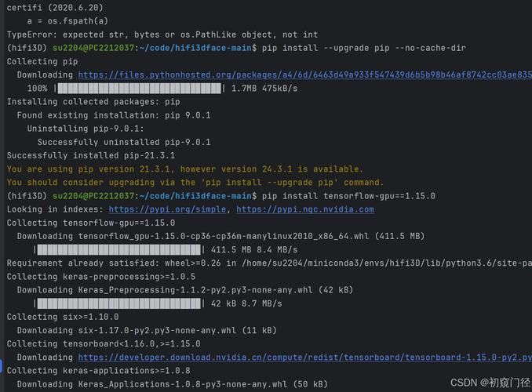Open the files.pythonhosted.org pip download link
The image size is (532, 392).
(x=305, y=75)
